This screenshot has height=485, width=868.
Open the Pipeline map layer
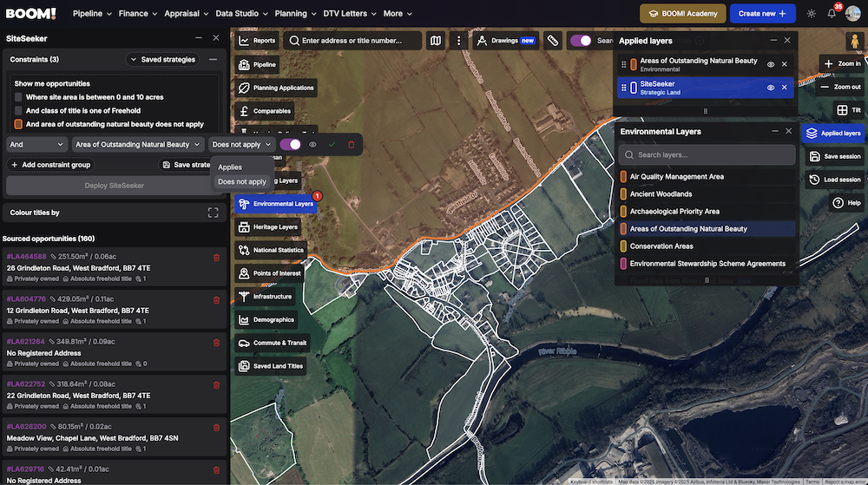(x=258, y=65)
